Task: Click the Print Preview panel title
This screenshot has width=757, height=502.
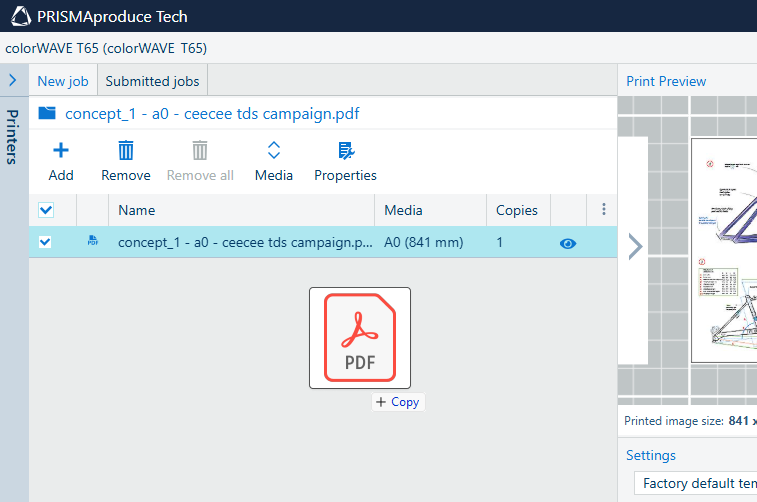Action: click(x=666, y=81)
